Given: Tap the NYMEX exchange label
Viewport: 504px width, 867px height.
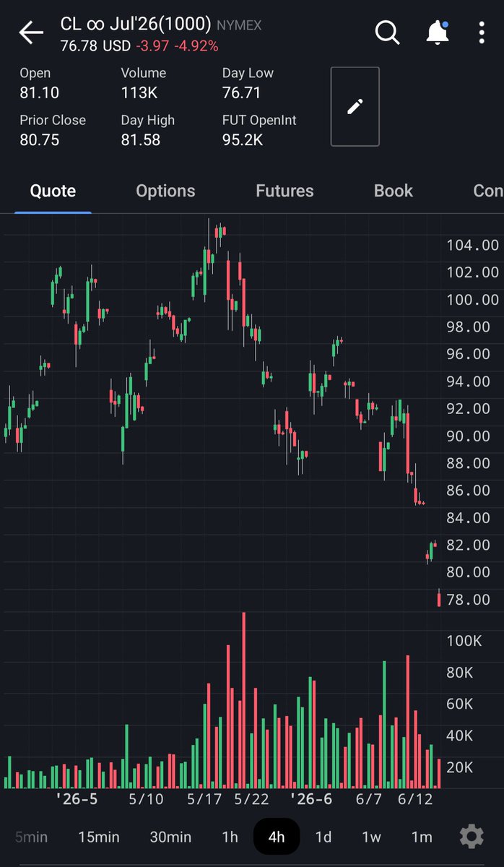Looking at the screenshot, I should tap(239, 25).
